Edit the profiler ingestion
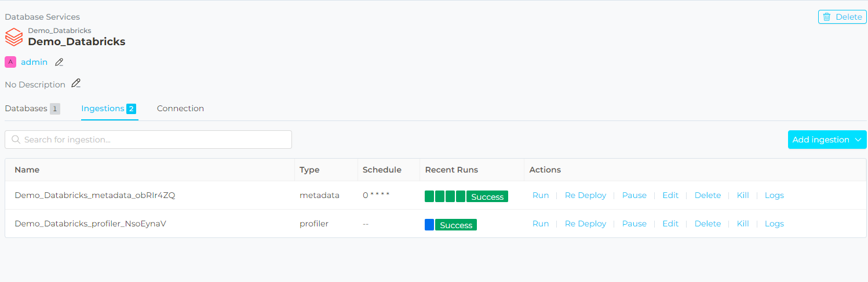 [x=670, y=224]
